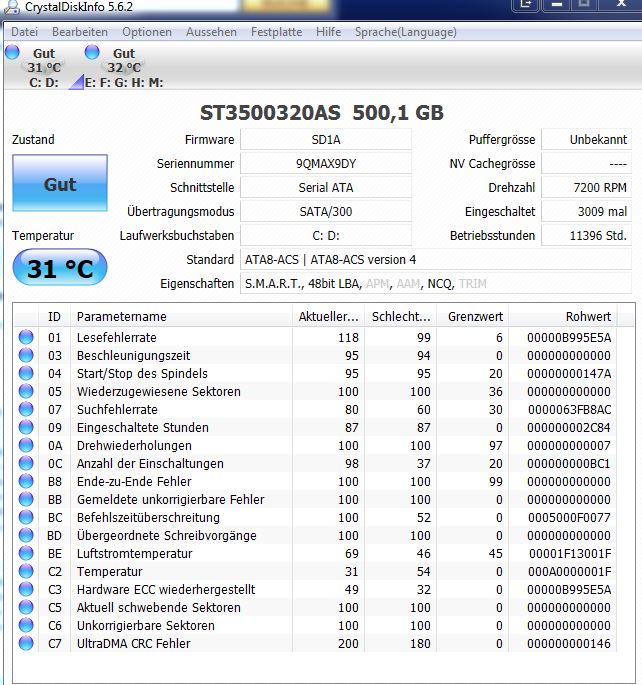Select threshold value 97 in Drehwiederholungen row
The image size is (642, 685).
coord(496,446)
